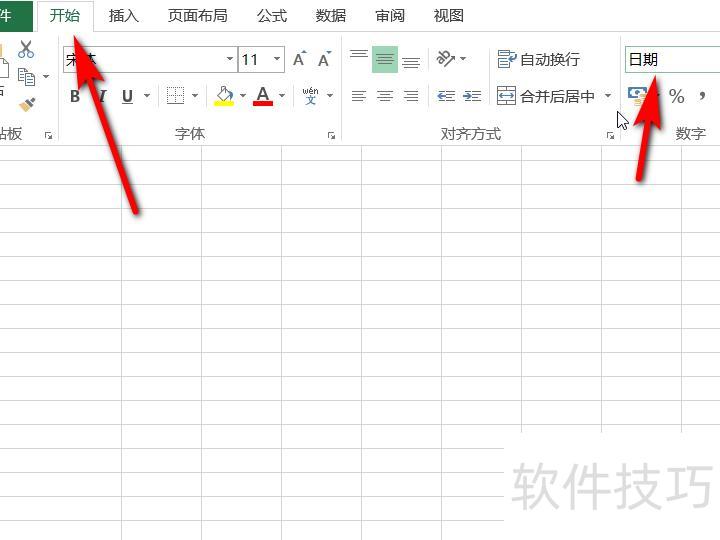Open the borders dropdown arrow

pos(195,96)
